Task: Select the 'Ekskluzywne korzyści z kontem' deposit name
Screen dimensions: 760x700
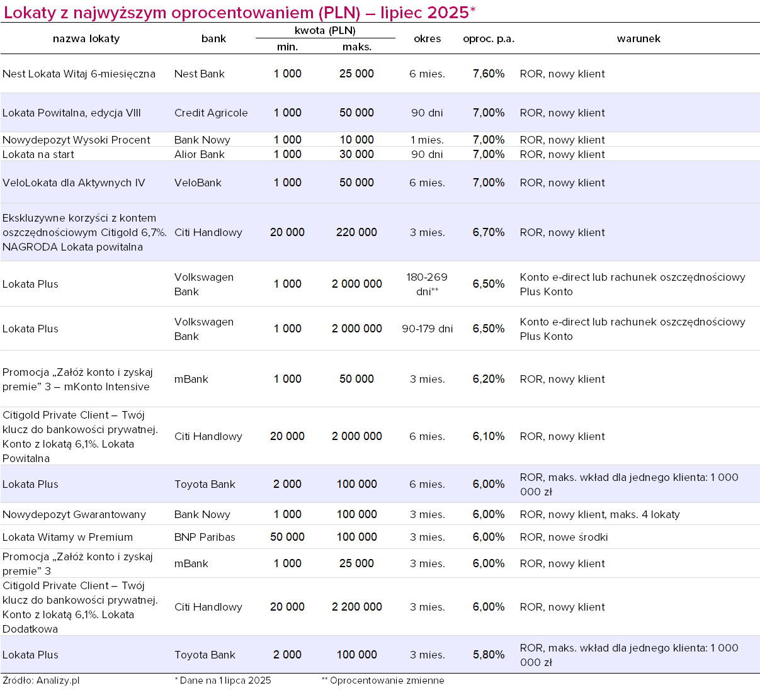Action: (85, 232)
